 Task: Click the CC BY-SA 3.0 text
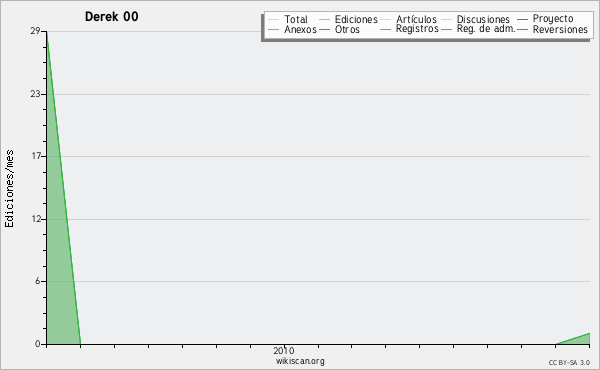(x=569, y=362)
